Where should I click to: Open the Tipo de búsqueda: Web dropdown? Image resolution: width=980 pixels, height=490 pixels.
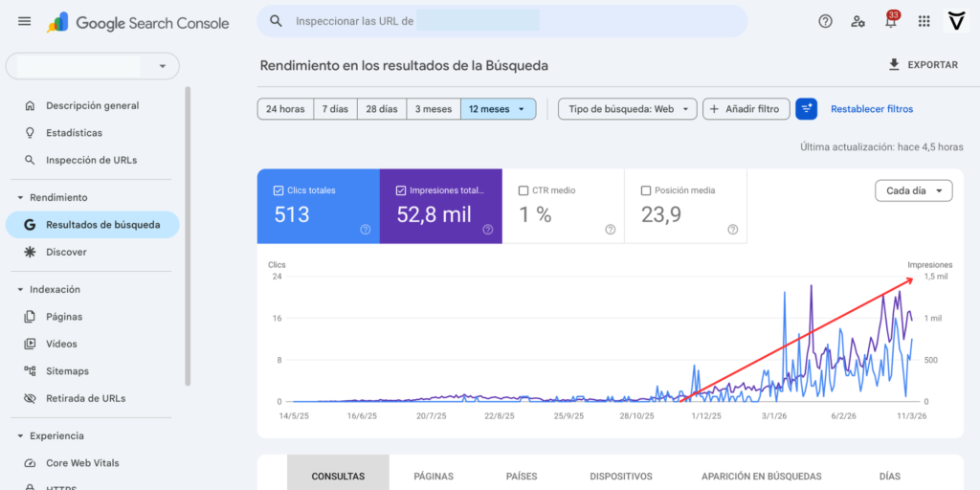(x=628, y=109)
